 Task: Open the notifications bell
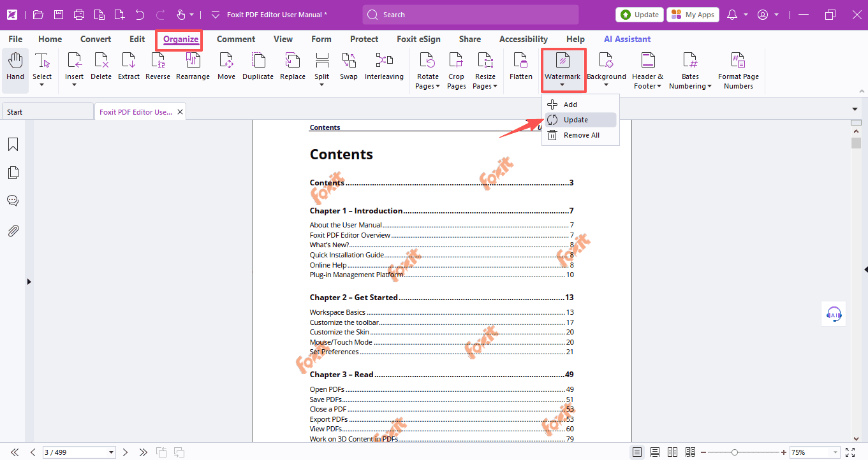(x=732, y=15)
